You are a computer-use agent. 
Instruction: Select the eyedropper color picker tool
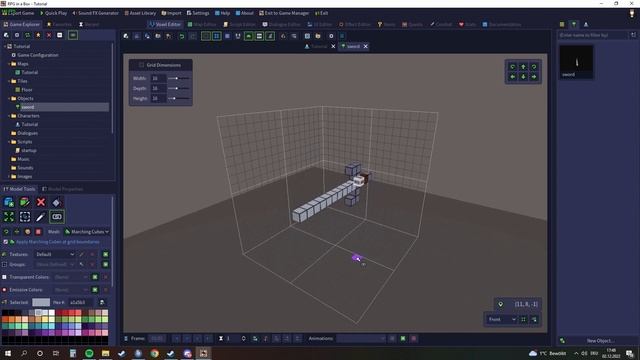click(41, 217)
